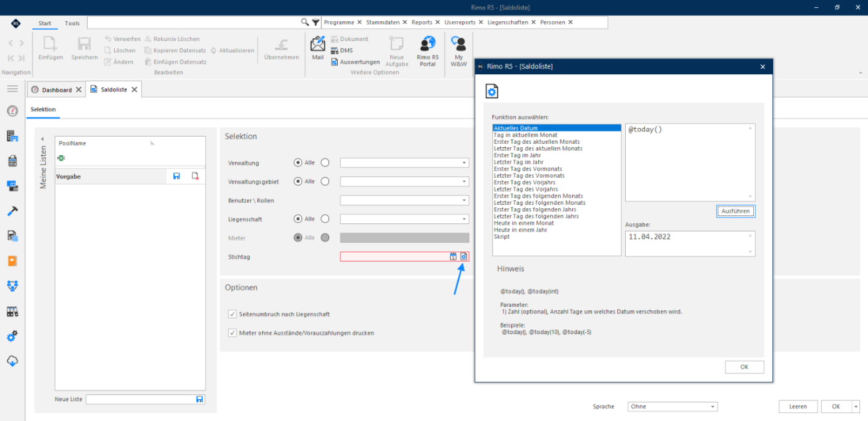Save the Vorgabe list with the blue disk icon
Viewport: 868px width, 421px height.
point(177,176)
